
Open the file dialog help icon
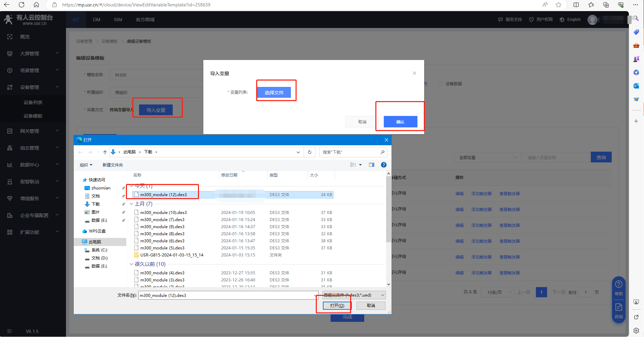pyautogui.click(x=383, y=165)
